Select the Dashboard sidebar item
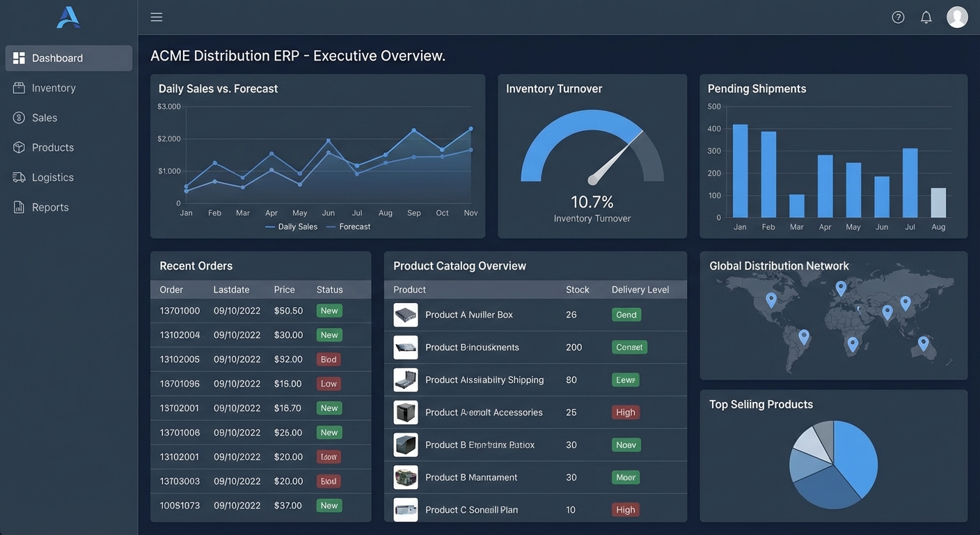Screen dimensions: 980x535 pos(68,58)
